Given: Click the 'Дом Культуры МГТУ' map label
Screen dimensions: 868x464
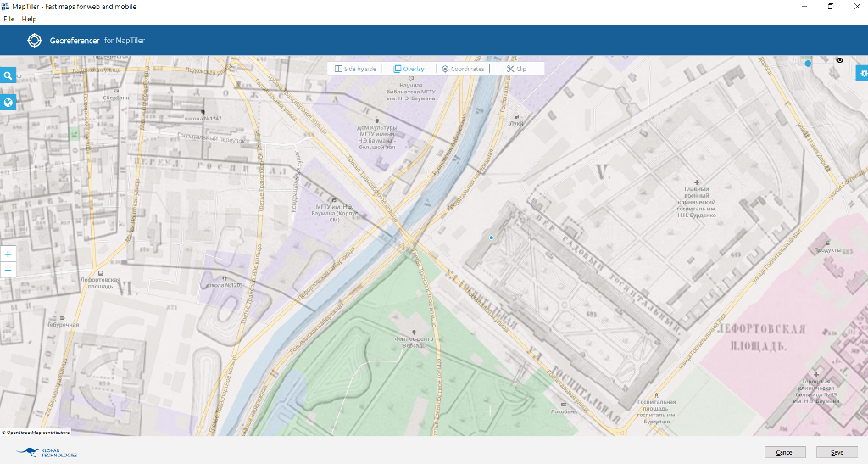Looking at the screenshot, I should point(377,137).
